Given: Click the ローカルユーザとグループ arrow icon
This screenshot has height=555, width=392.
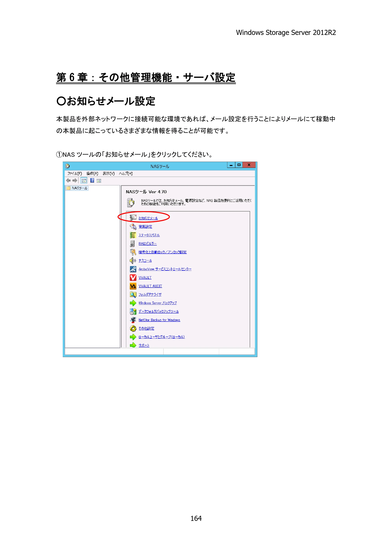Looking at the screenshot, I should pos(133,337).
